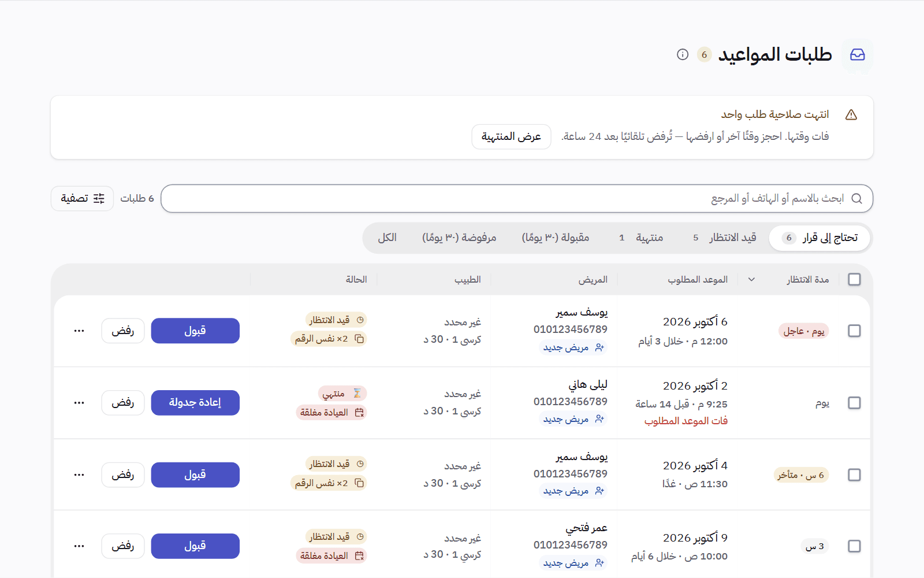Click the new-patient icon under ليلى هاني
Viewport: 924px width, 578px height.
(x=599, y=419)
